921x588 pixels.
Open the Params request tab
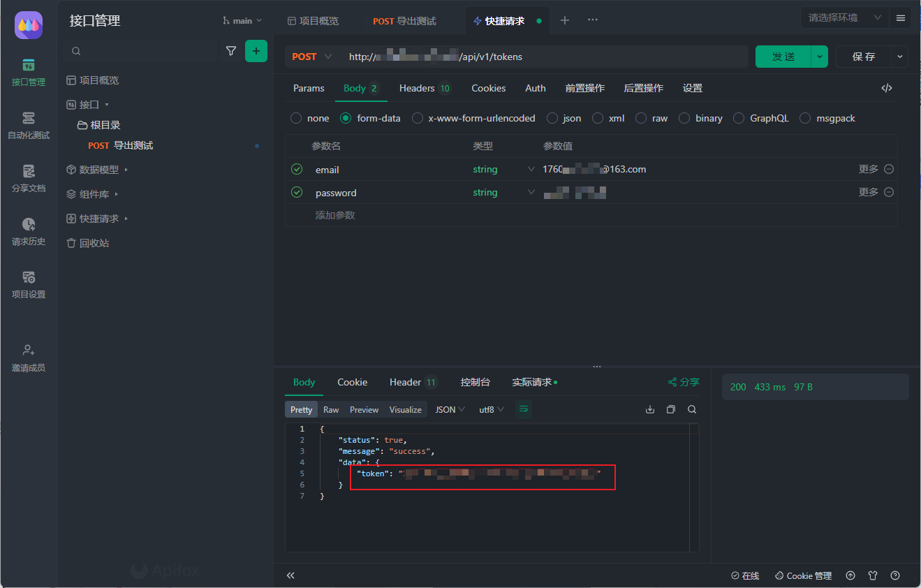tap(309, 88)
